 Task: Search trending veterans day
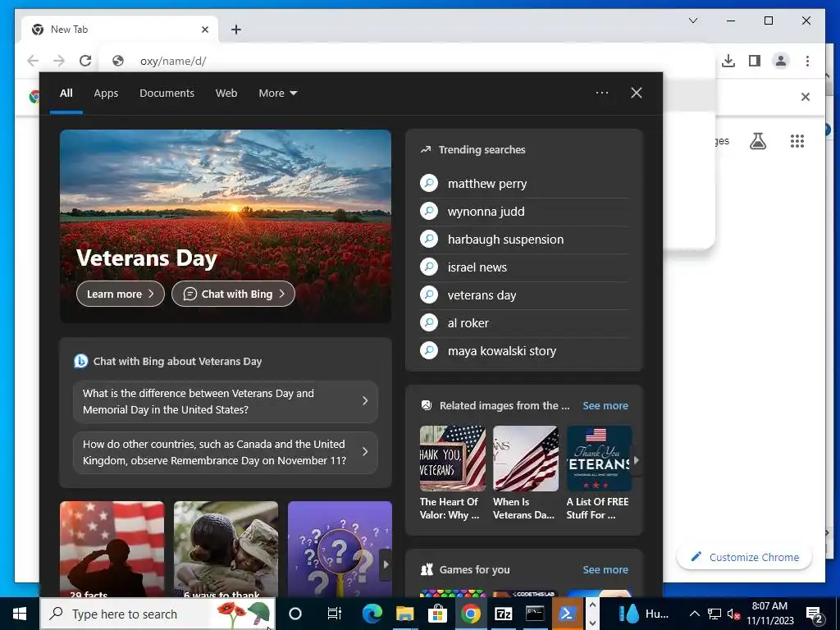(x=524, y=294)
